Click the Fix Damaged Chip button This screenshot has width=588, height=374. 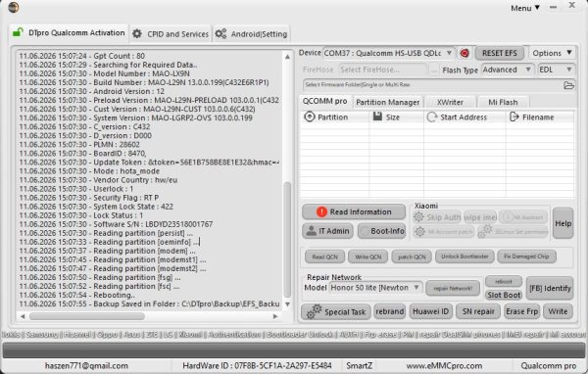pyautogui.click(x=526, y=257)
